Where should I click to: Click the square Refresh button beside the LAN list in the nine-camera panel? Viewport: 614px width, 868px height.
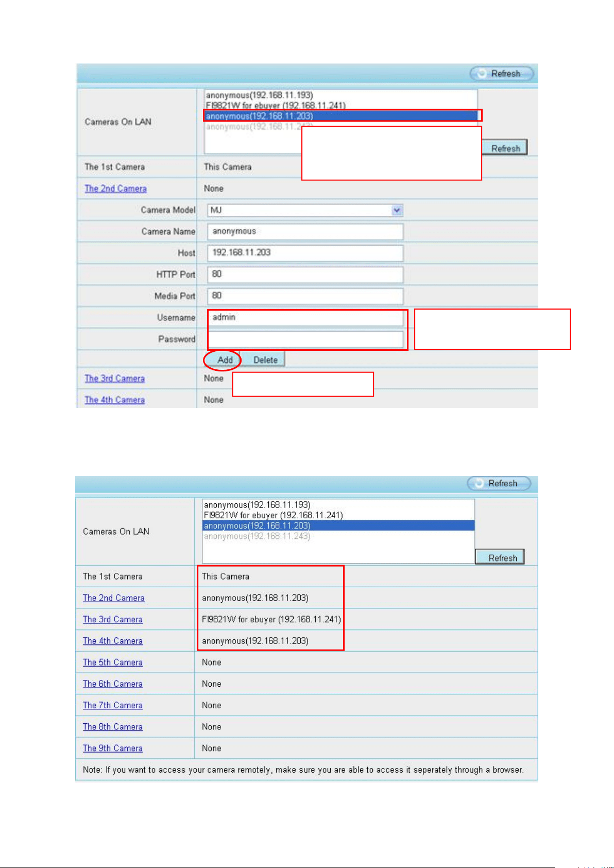(500, 557)
